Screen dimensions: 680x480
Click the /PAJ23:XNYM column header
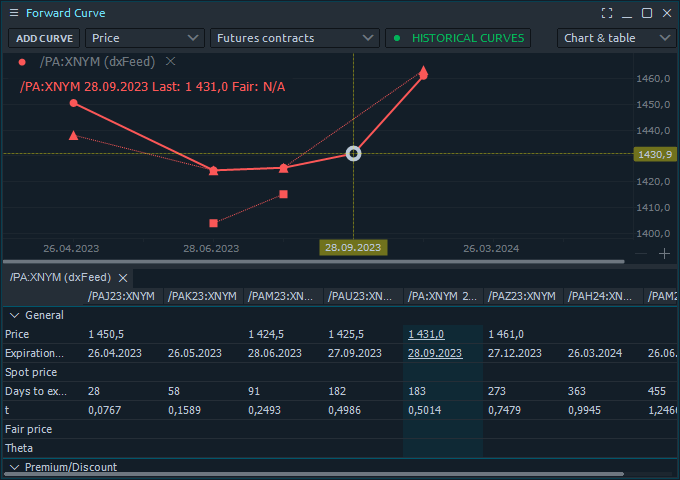click(x=121, y=296)
